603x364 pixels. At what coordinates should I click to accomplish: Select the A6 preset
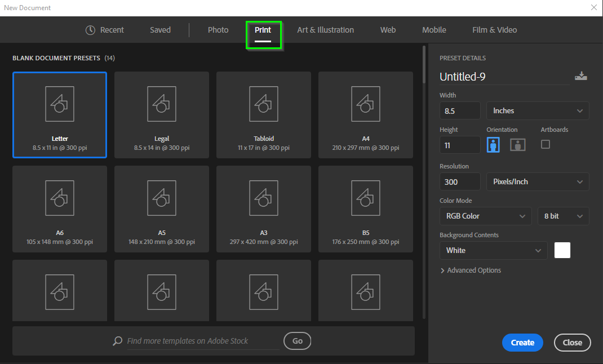coord(59,209)
